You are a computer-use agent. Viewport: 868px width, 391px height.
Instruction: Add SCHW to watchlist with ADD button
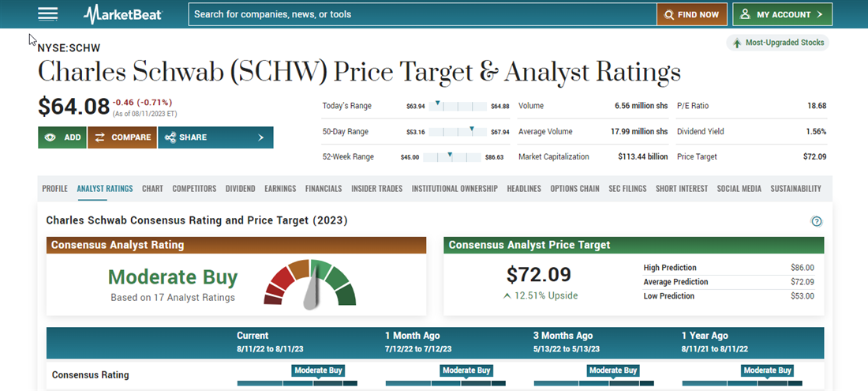[62, 137]
